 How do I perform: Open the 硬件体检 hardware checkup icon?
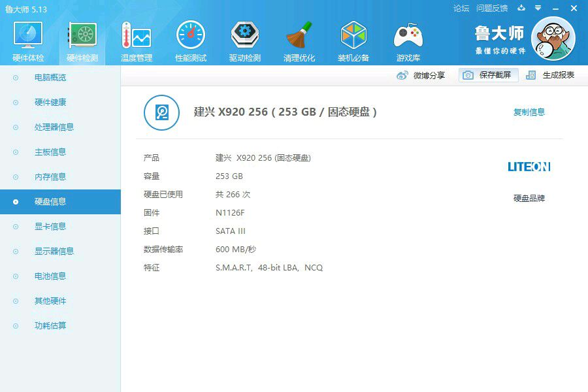(x=28, y=35)
